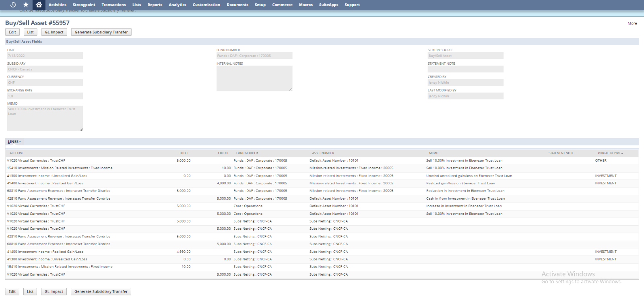
Task: Expand the Customization menu
Action: pos(206,5)
